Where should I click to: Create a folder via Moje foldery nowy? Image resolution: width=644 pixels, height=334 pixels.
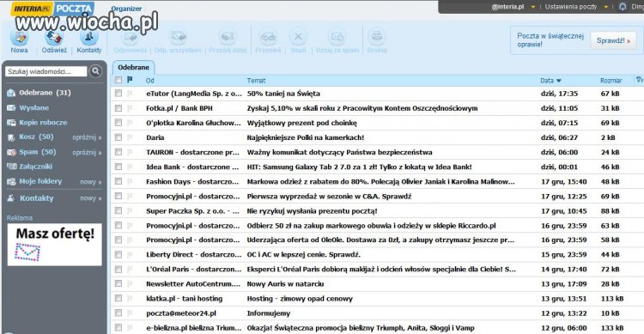91,181
